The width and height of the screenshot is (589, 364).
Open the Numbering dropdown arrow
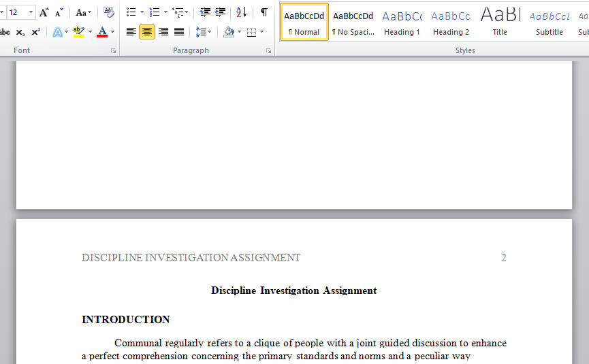point(165,12)
